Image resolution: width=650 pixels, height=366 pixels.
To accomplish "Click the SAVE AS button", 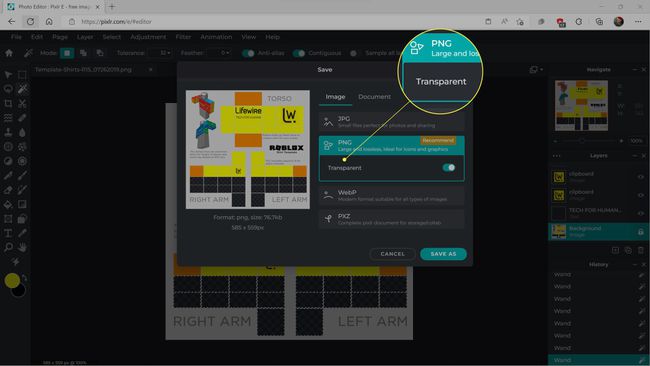I will [443, 254].
